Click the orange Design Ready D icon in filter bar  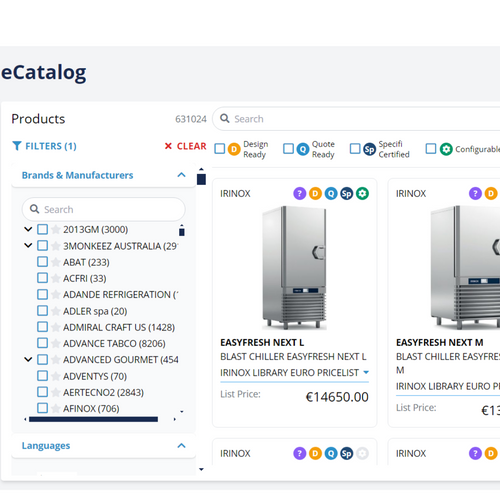click(234, 149)
